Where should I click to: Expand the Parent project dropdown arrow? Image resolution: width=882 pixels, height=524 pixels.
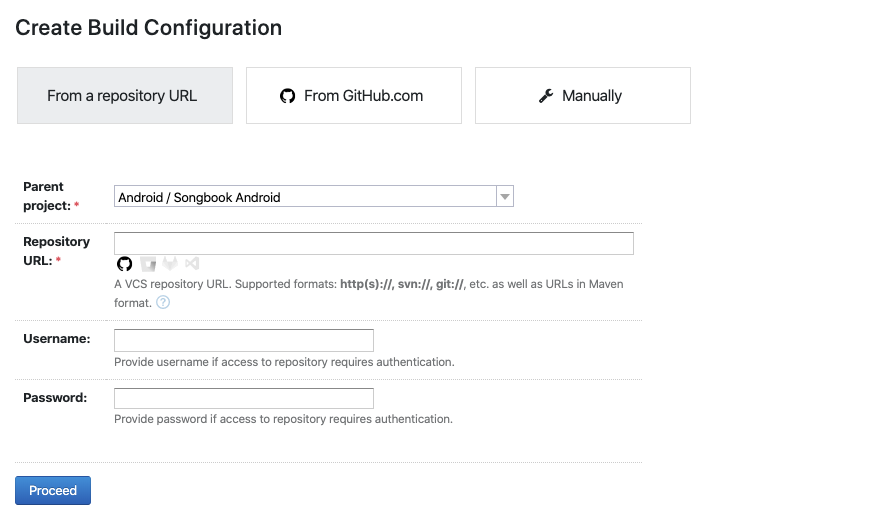(505, 197)
